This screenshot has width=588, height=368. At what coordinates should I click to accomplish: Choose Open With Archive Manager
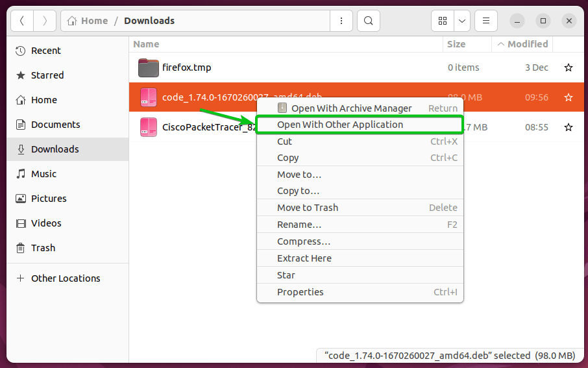pos(360,108)
